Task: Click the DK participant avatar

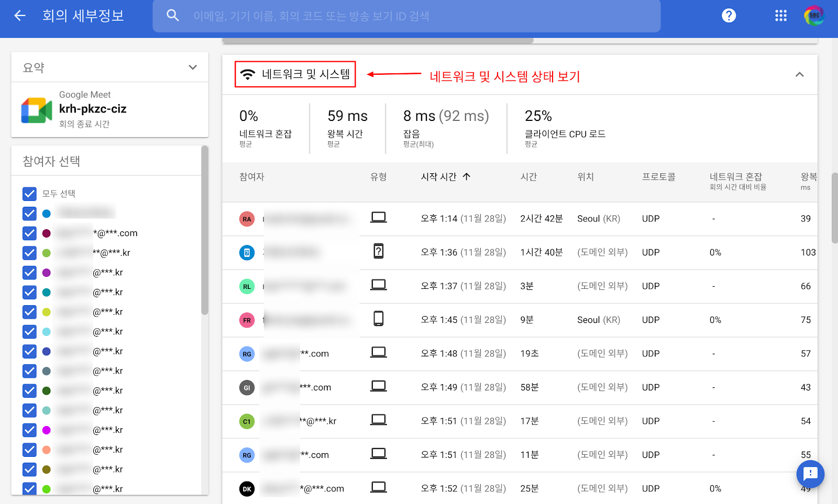Action: click(x=247, y=489)
